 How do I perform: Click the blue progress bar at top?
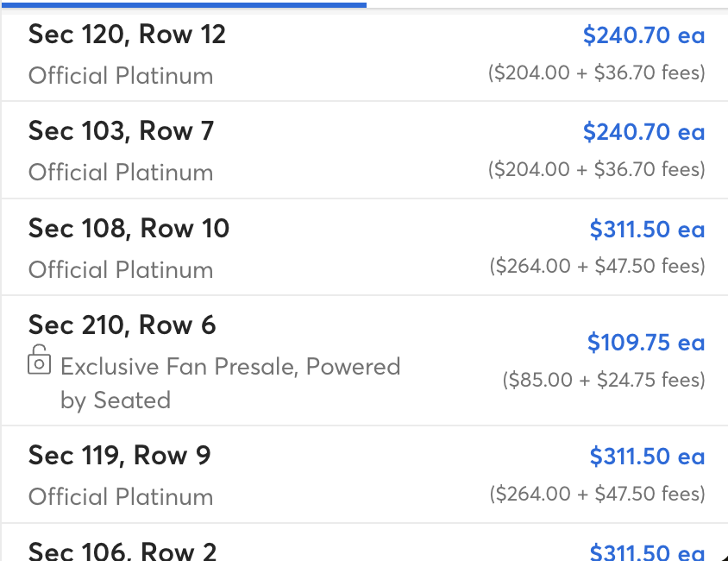pos(184,4)
